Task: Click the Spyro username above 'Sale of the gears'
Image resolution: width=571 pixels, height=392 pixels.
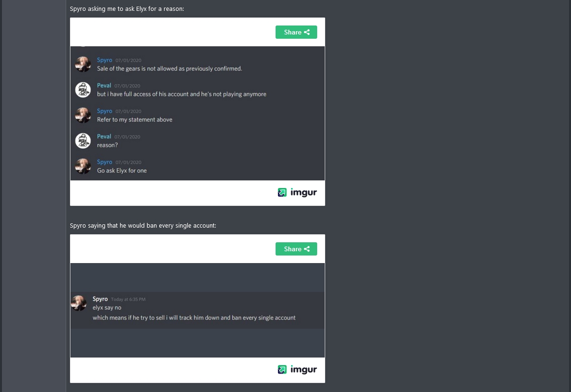Action: [104, 60]
